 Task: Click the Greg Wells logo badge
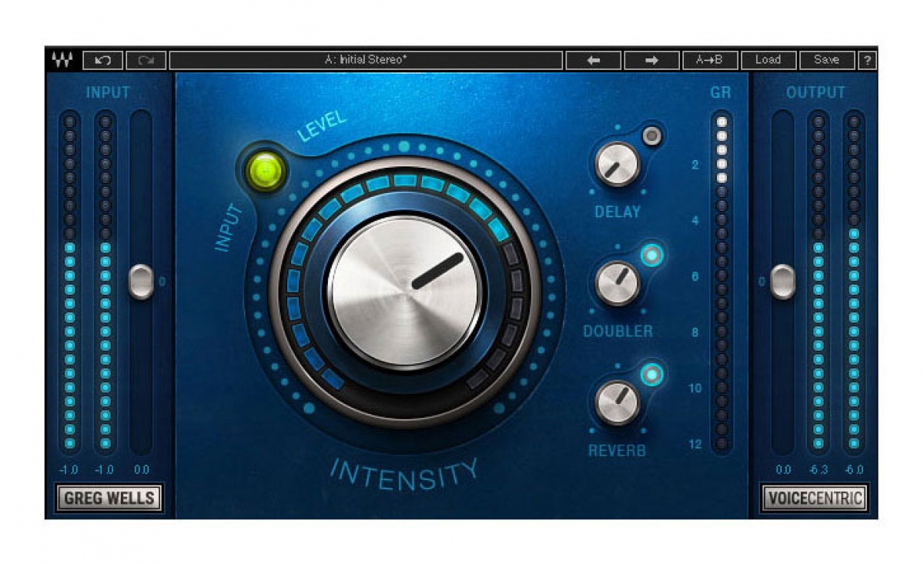click(109, 498)
